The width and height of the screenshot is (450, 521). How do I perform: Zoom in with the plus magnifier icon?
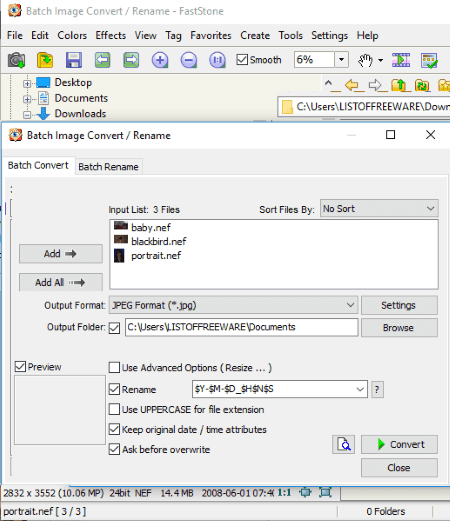pyautogui.click(x=160, y=60)
